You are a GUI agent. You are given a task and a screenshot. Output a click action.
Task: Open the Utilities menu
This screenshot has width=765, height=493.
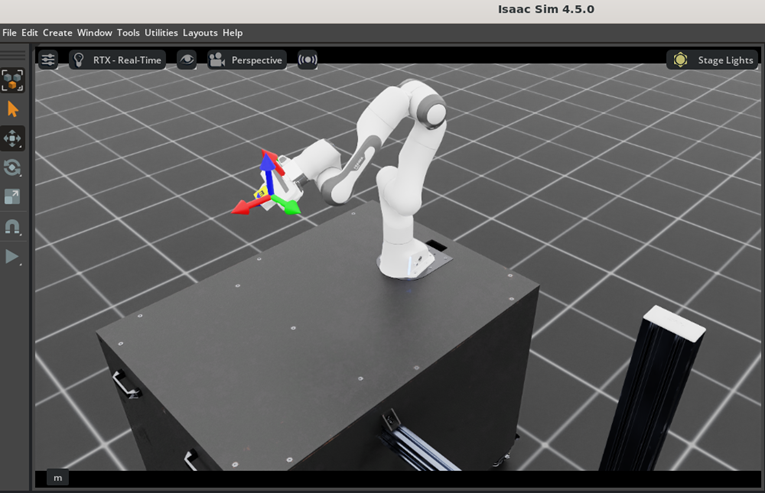tap(161, 33)
